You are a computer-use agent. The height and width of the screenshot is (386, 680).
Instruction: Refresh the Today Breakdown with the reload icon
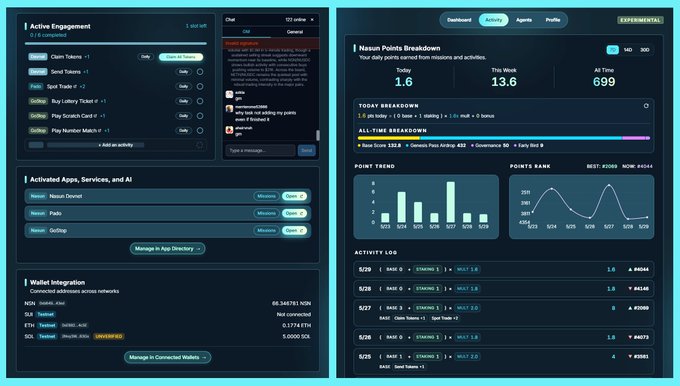(646, 106)
